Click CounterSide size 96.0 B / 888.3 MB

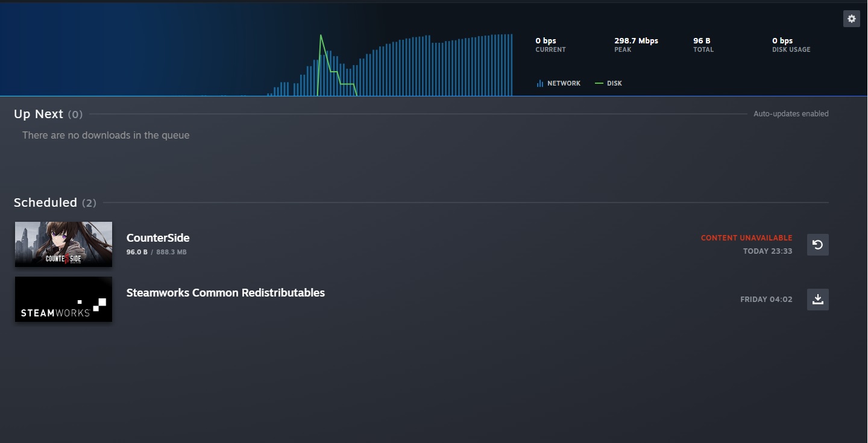156,252
